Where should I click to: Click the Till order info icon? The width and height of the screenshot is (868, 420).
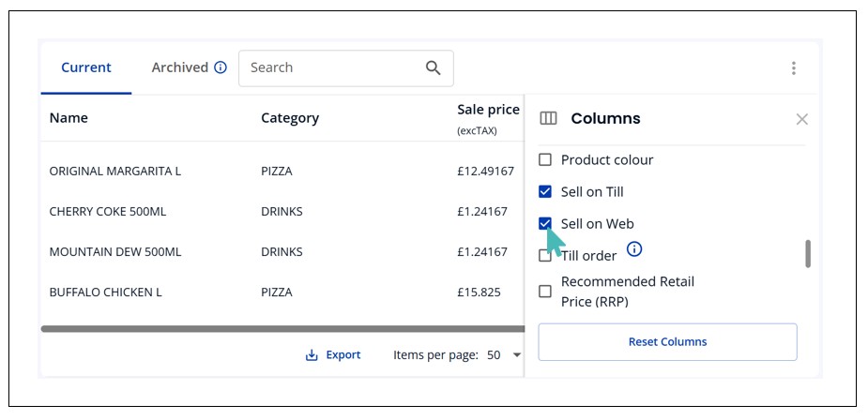[x=634, y=249]
